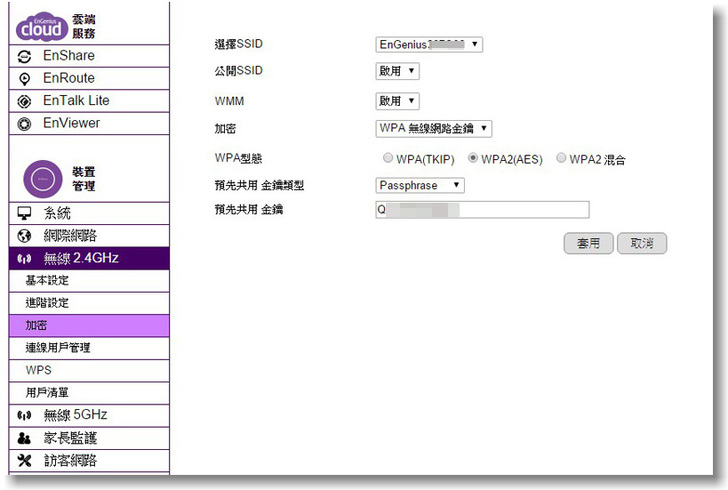728x490 pixels.
Task: Open the 進階設定 menu item
Action: [47, 303]
